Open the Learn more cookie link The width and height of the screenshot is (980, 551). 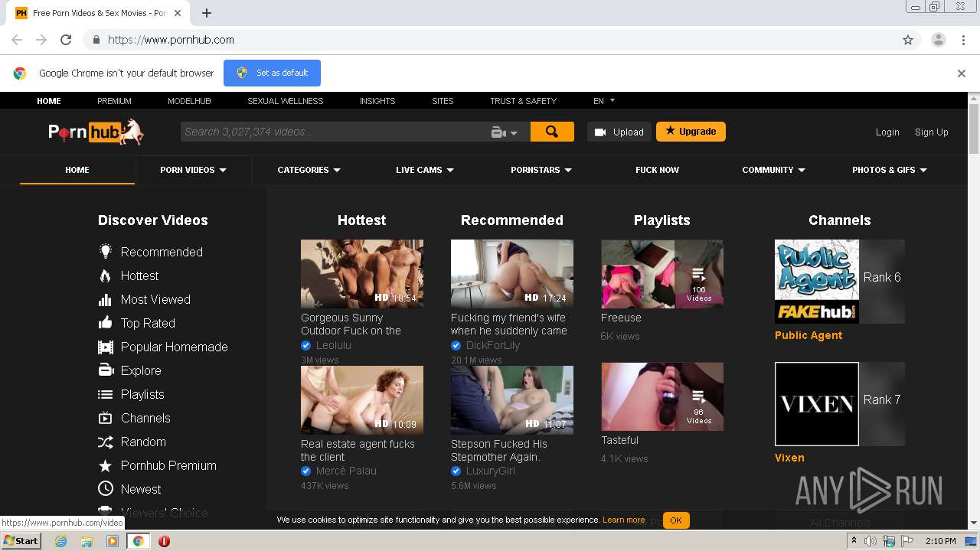(623, 520)
